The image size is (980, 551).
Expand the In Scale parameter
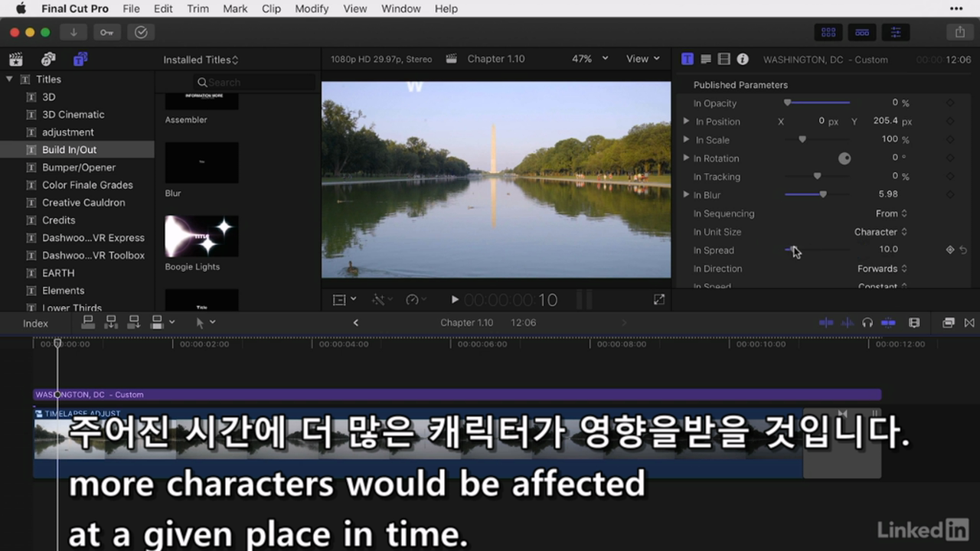coord(686,139)
